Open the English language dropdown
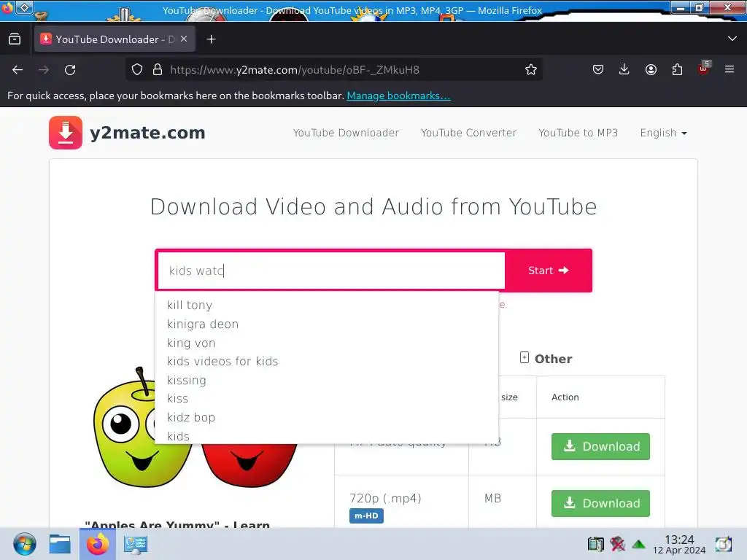Screen dimensions: 747x560 pyautogui.click(x=663, y=133)
